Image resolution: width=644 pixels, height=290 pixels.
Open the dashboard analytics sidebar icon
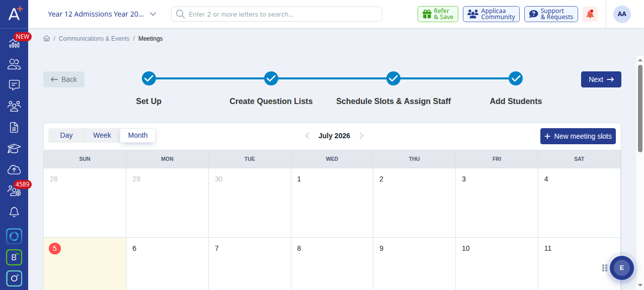[14, 43]
